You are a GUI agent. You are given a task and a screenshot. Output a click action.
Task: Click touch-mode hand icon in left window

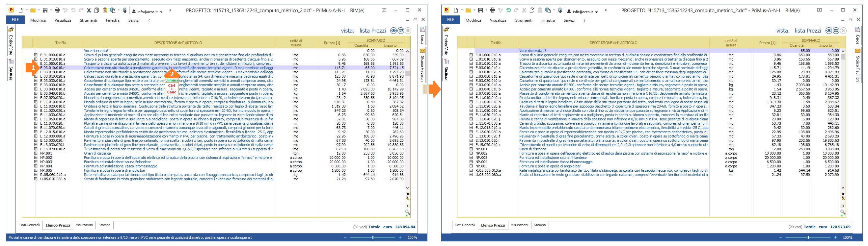[x=125, y=10]
